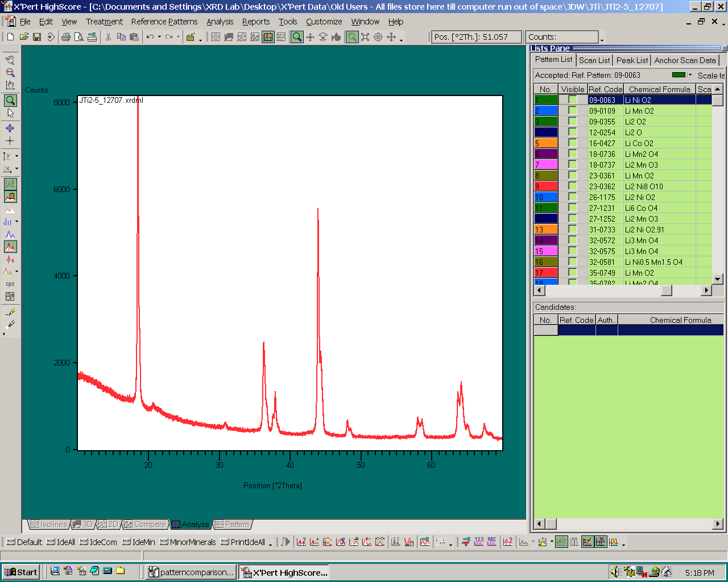
Task: Click the Windows Start button
Action: pos(21,572)
